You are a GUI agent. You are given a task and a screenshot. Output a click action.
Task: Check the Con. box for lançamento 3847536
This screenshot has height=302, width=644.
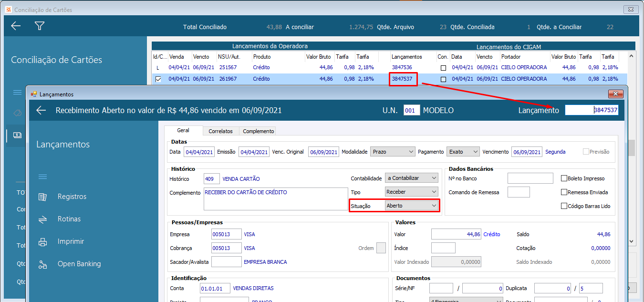(x=444, y=68)
